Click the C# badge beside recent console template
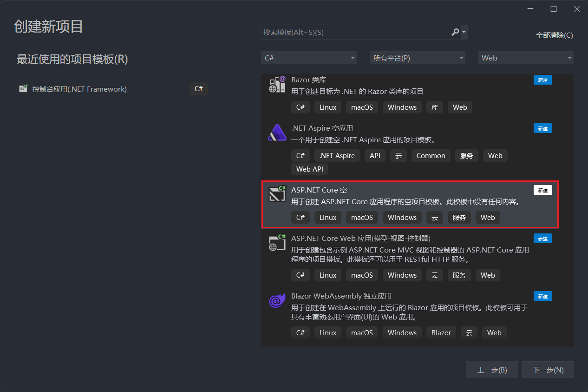The image size is (588, 392). pos(199,88)
